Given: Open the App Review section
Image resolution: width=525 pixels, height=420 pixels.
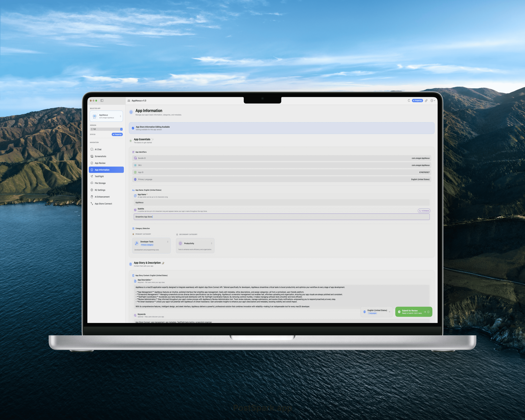Looking at the screenshot, I should point(100,163).
